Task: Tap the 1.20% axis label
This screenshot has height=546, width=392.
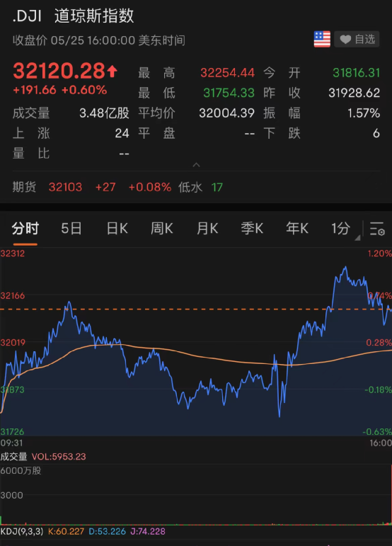Action: [380, 254]
